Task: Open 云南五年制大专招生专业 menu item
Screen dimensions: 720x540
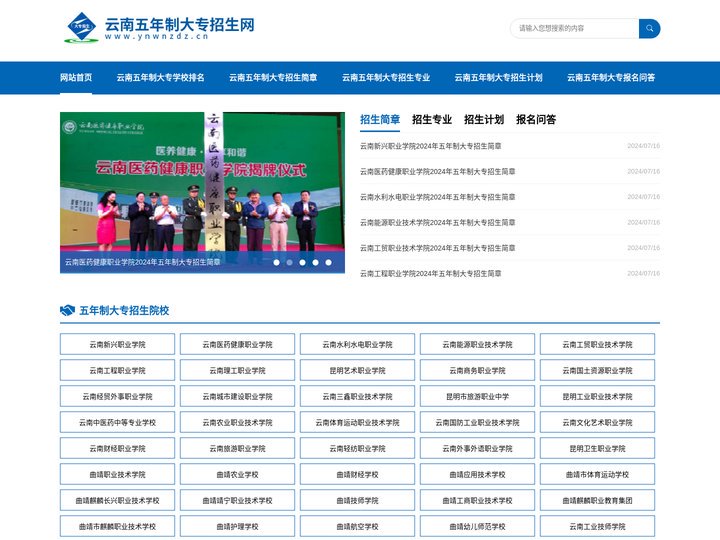Action: point(386,78)
